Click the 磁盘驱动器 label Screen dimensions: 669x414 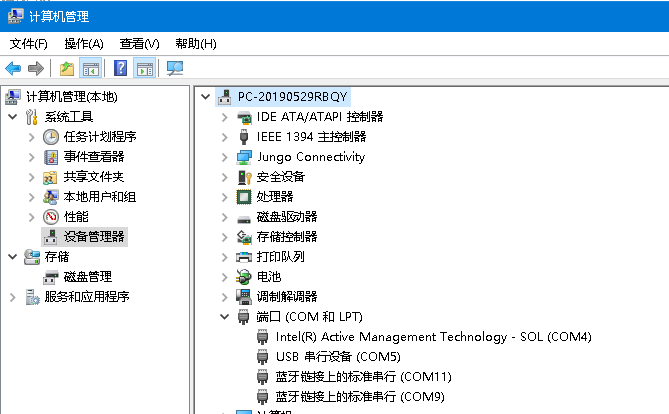point(287,217)
